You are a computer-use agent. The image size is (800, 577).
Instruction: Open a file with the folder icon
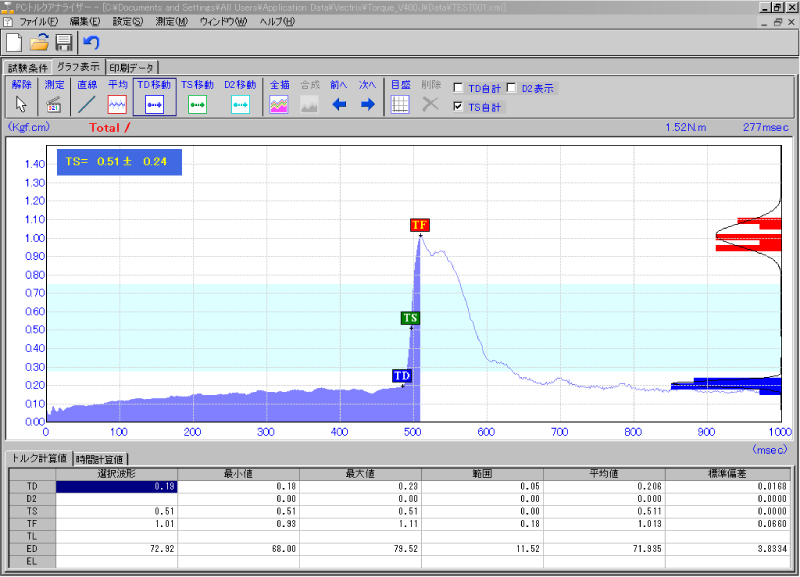tap(39, 42)
